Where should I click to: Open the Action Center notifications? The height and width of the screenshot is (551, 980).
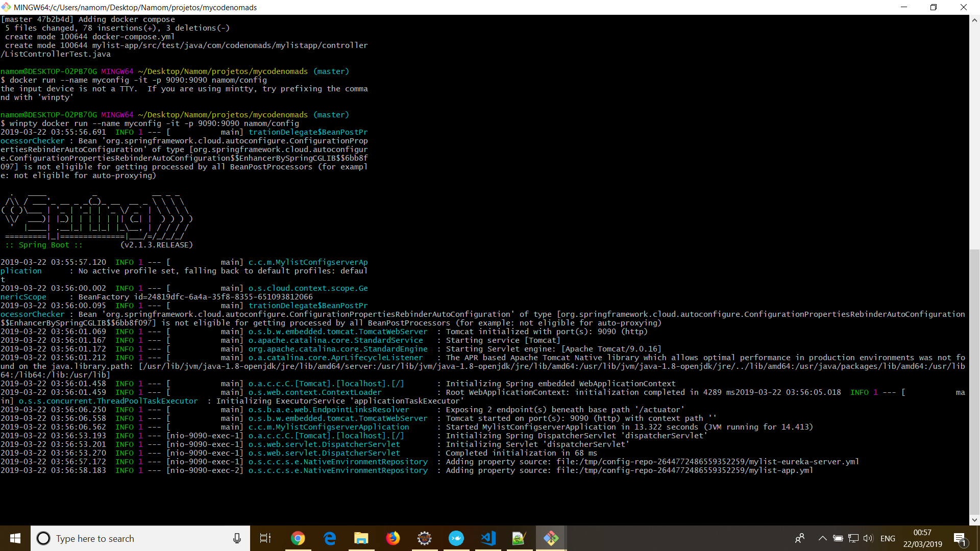coord(960,538)
